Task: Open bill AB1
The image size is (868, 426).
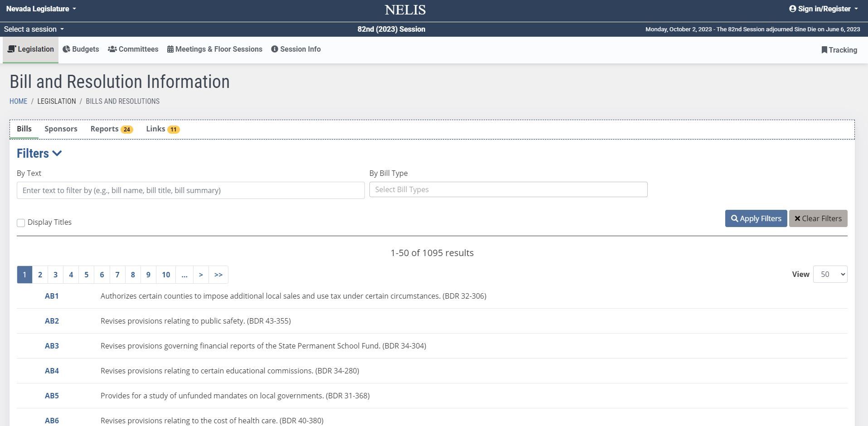Action: pos(52,296)
